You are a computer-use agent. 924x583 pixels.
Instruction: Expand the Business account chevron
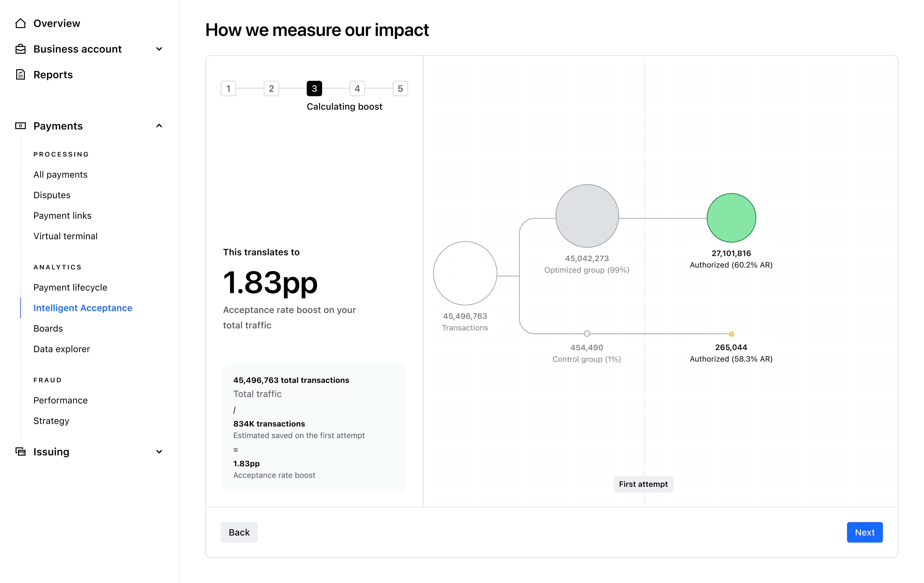pyautogui.click(x=159, y=49)
